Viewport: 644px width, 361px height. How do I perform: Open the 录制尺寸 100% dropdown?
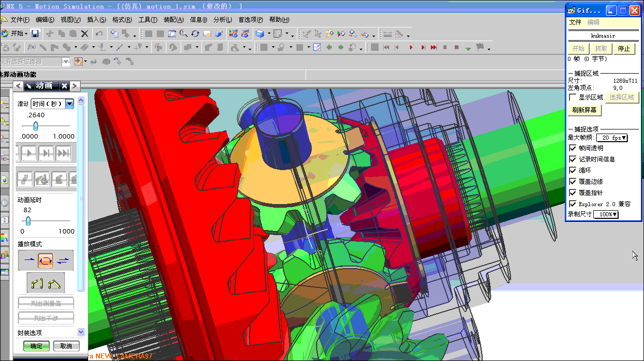[606, 215]
